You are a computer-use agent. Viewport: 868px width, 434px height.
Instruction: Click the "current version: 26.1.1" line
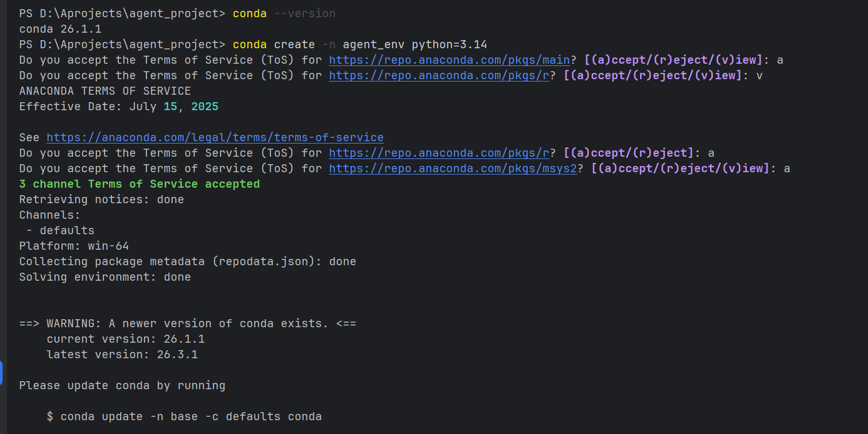click(126, 339)
